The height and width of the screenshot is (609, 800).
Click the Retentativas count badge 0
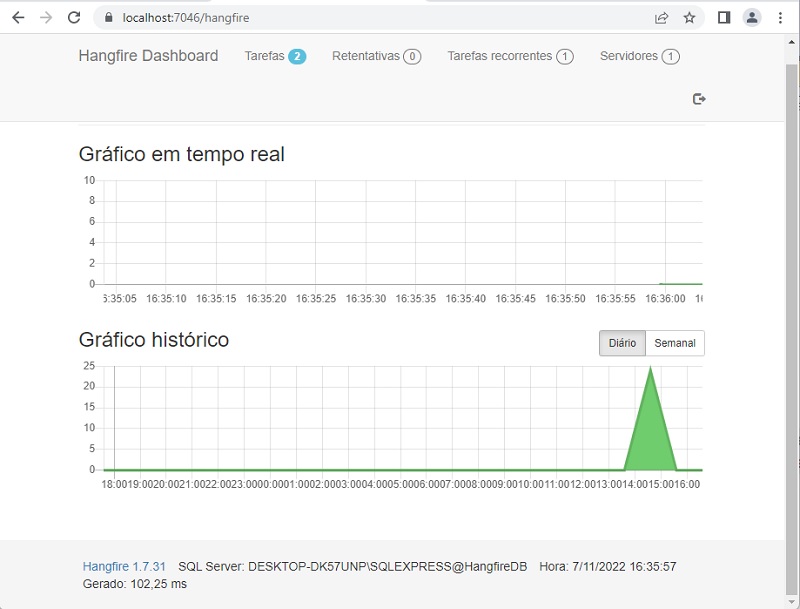click(x=412, y=57)
